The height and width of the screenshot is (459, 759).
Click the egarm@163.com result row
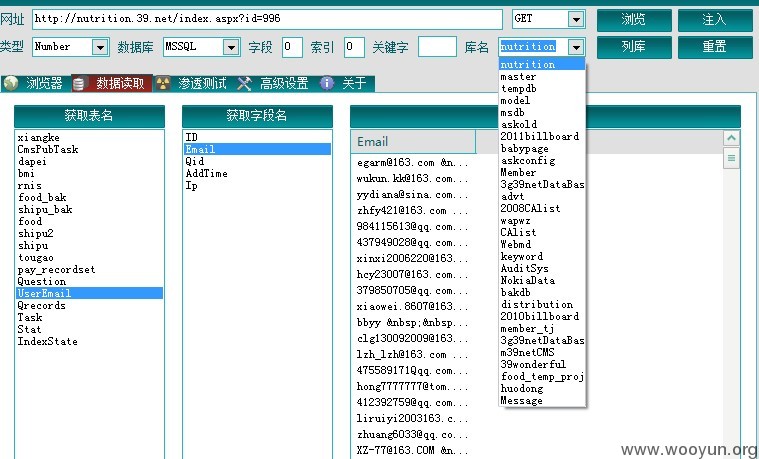click(x=413, y=163)
